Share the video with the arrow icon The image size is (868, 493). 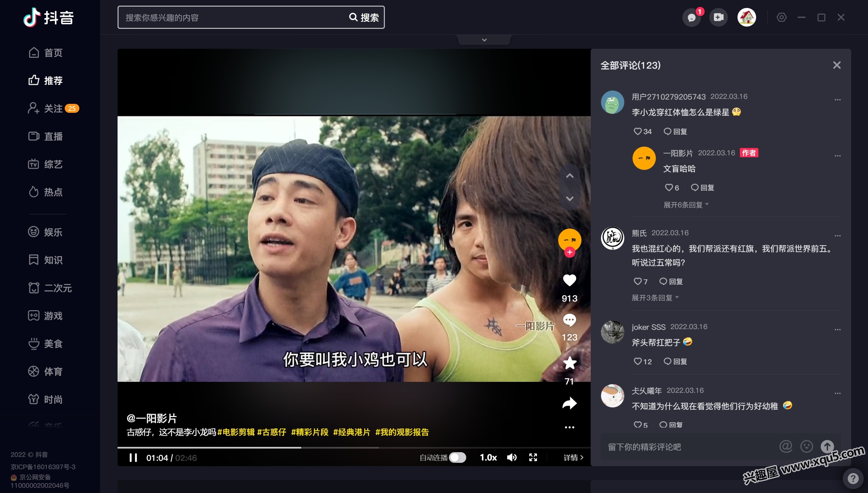[569, 403]
